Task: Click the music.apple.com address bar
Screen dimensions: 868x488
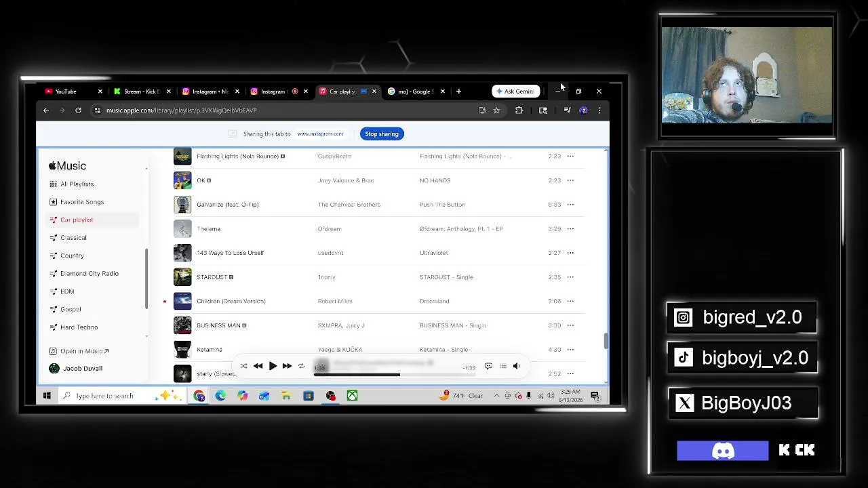Action: tap(285, 110)
